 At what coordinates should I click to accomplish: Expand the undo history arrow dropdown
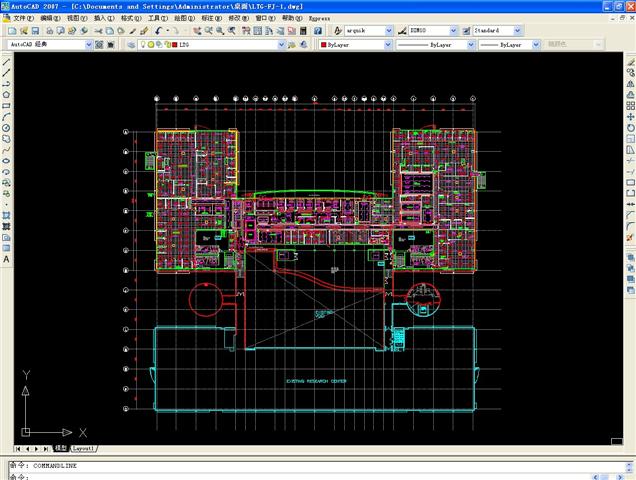167,31
